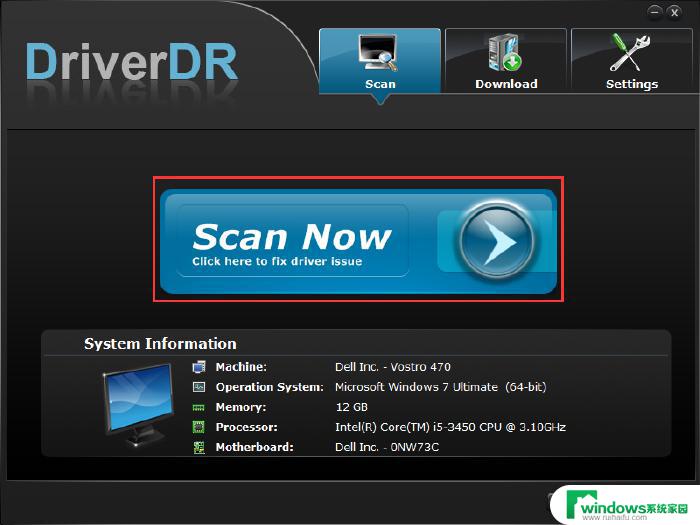The width and height of the screenshot is (700, 525).
Task: Click the Machine row computer icon
Action: [199, 367]
